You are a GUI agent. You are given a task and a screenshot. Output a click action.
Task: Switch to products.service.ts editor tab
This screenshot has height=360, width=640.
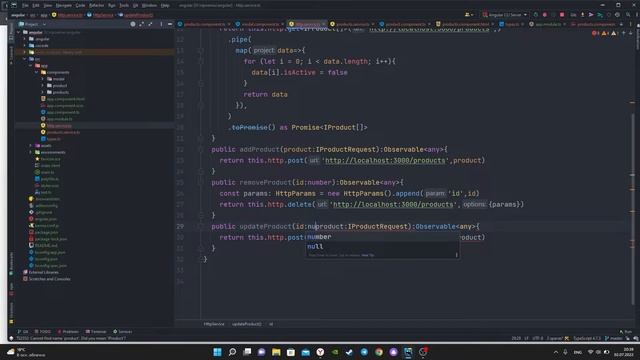click(x=352, y=24)
